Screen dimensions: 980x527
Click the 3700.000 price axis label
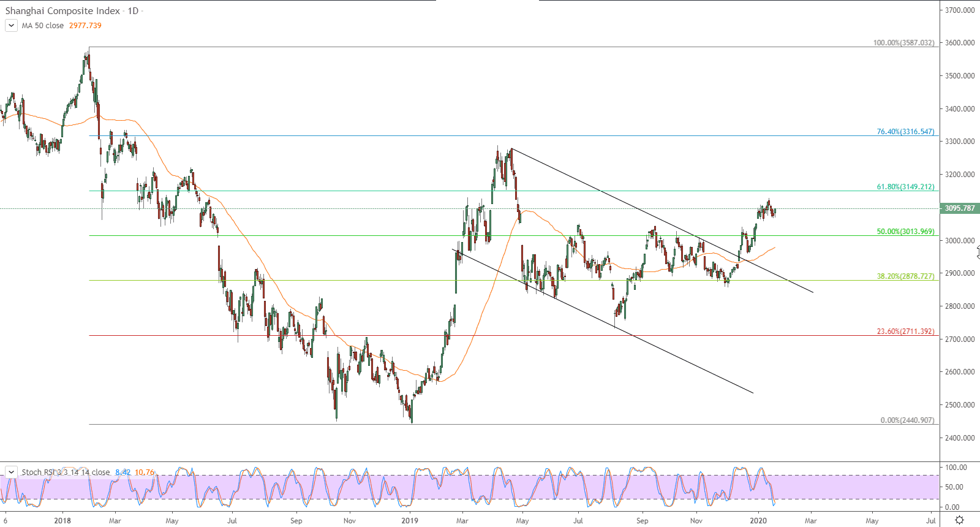[x=960, y=10]
